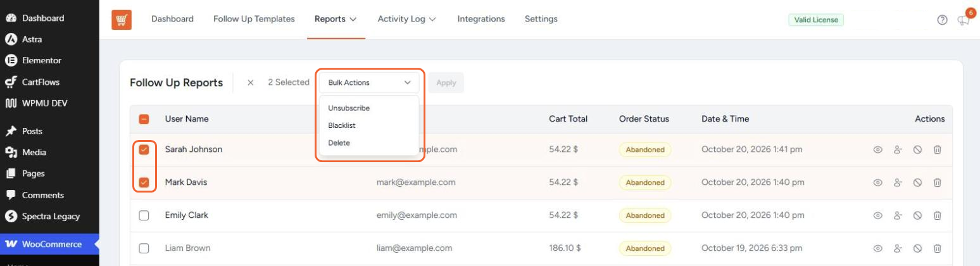This screenshot has height=266, width=980.
Task: Click the Order Status column header
Action: (x=644, y=119)
